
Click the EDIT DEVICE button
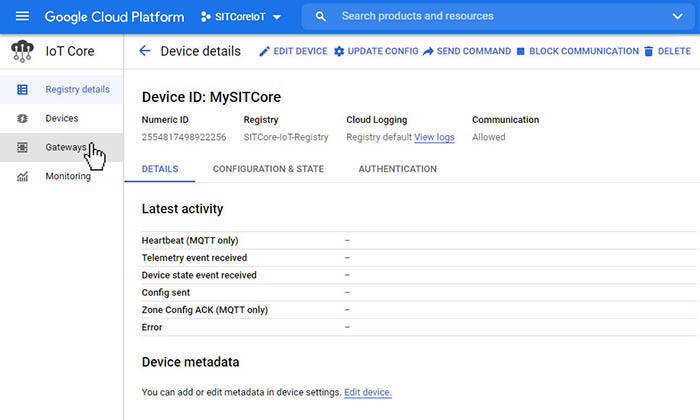click(293, 51)
